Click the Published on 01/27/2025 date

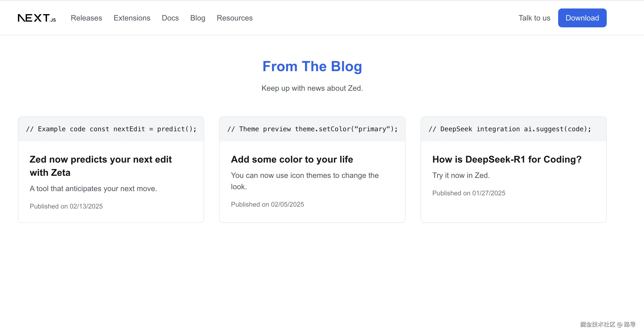468,193
